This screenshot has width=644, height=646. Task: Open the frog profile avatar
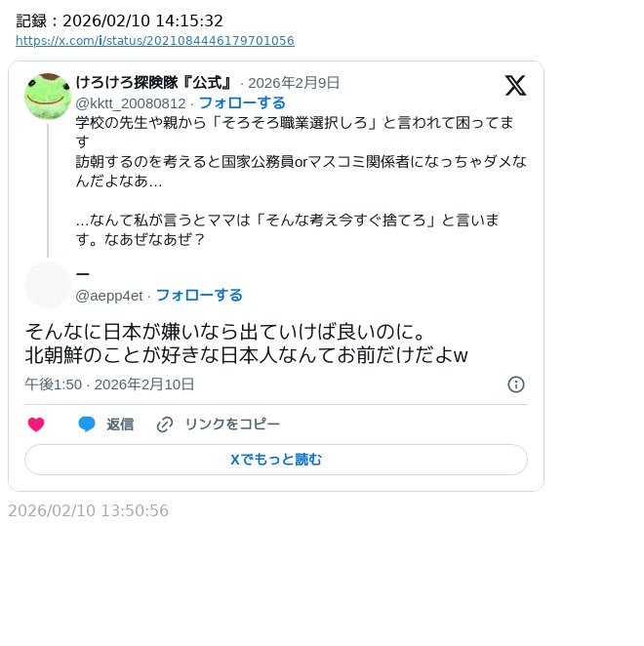[48, 97]
